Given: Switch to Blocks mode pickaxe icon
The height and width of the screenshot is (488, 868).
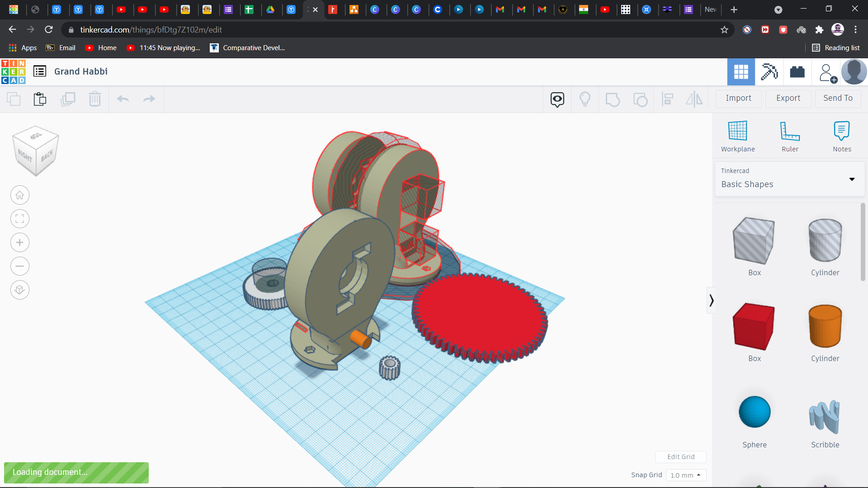Looking at the screenshot, I should [x=769, y=72].
